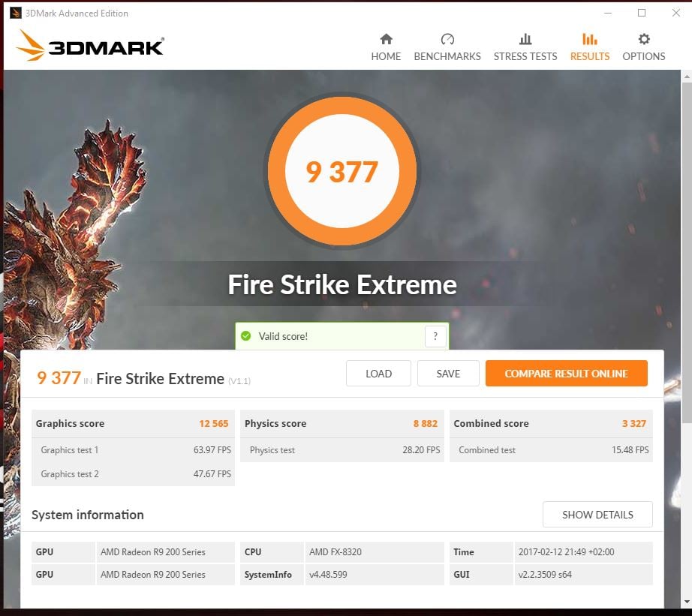The width and height of the screenshot is (692, 616).
Task: Click the Physics score label
Action: (x=275, y=424)
